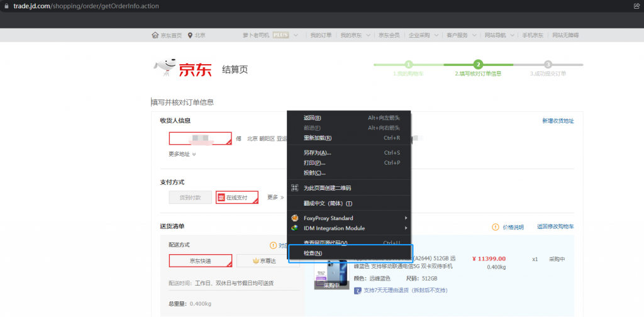Choose 打印(P)... in the context menu
The image size is (644, 317).
[x=348, y=163]
